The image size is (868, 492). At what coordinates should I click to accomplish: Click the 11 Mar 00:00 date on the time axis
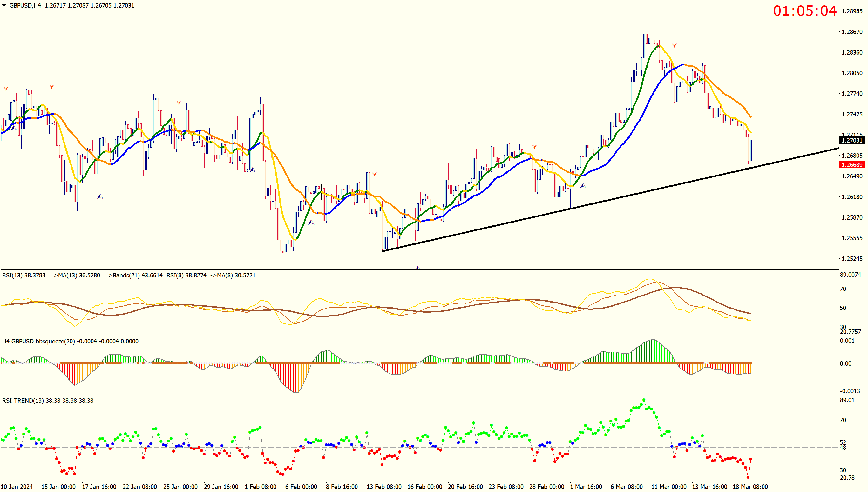click(668, 487)
